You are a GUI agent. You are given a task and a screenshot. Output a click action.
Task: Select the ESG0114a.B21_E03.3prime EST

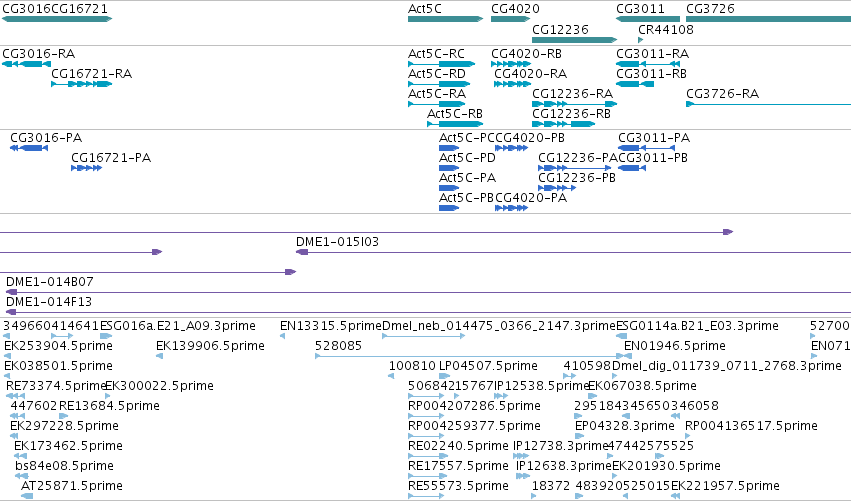(x=621, y=337)
